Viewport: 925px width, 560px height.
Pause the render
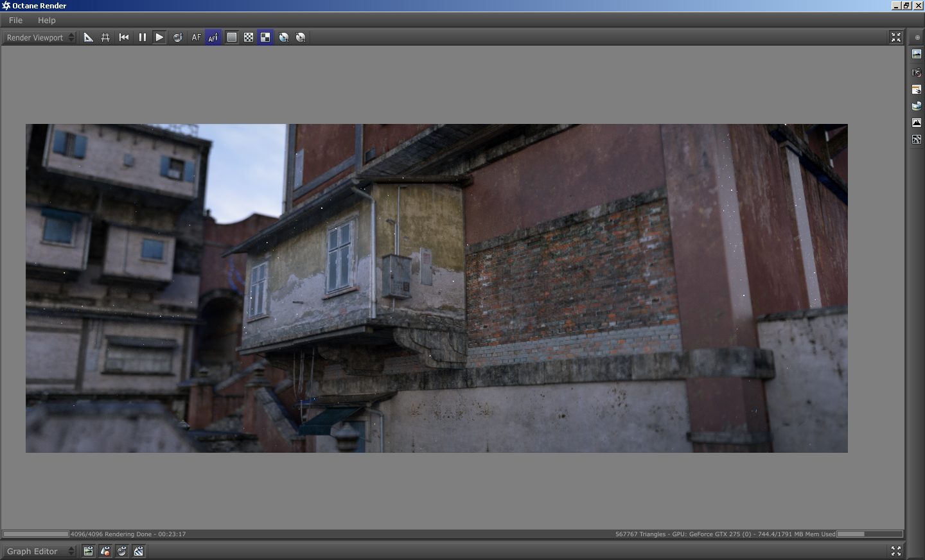[142, 38]
